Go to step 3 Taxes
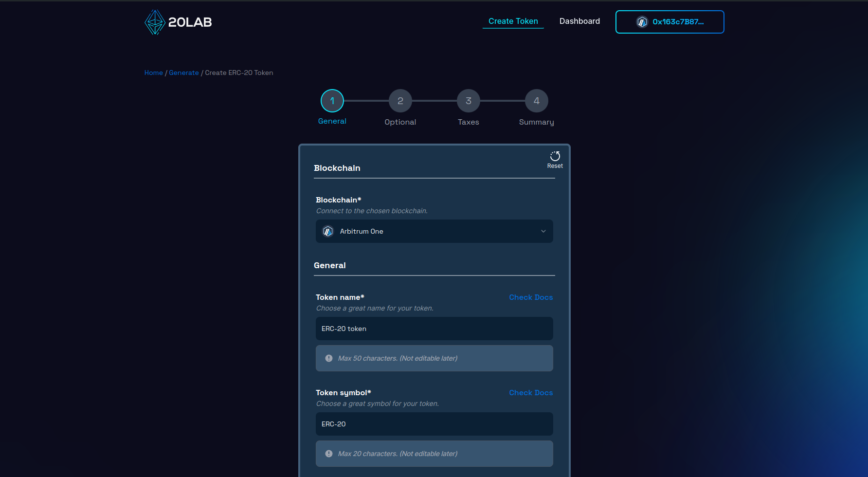 (469, 101)
